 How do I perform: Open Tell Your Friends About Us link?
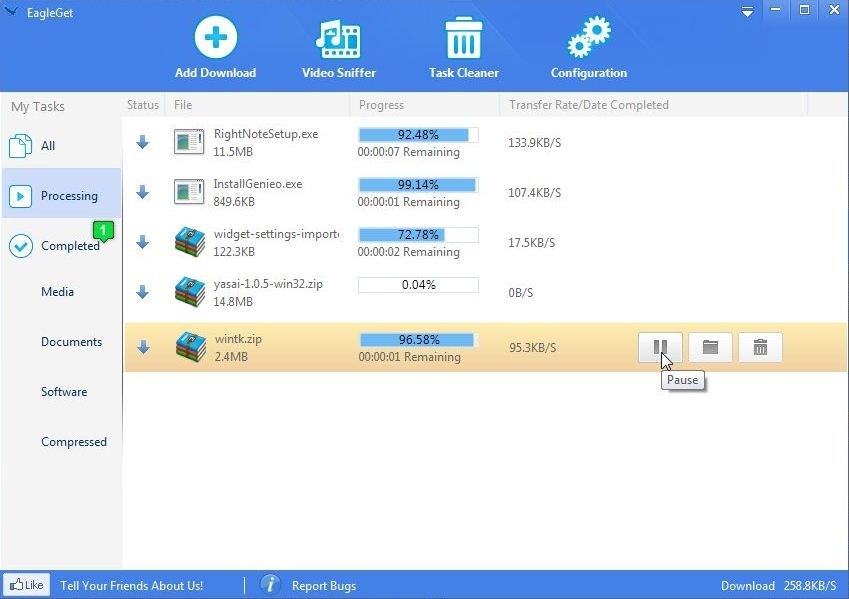pos(132,585)
